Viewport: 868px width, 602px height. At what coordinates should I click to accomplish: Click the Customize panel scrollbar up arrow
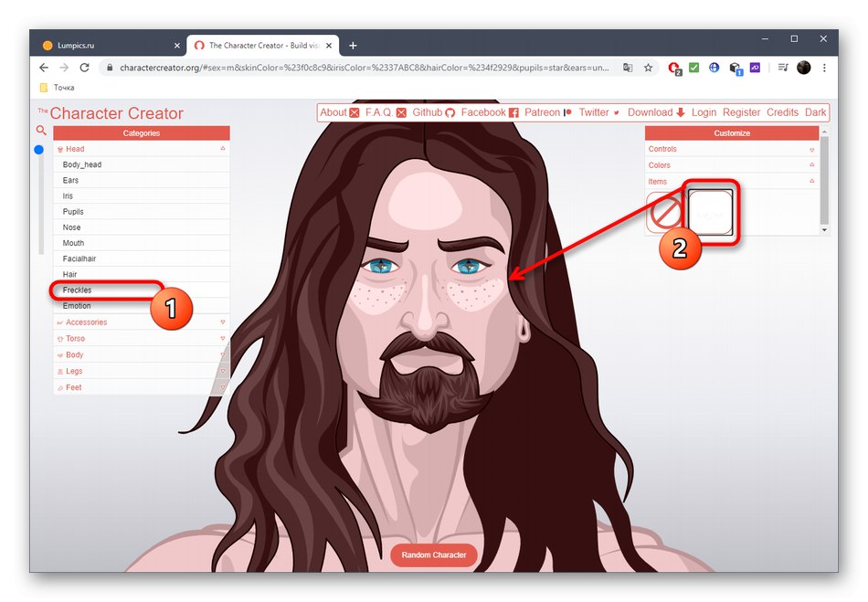824,132
